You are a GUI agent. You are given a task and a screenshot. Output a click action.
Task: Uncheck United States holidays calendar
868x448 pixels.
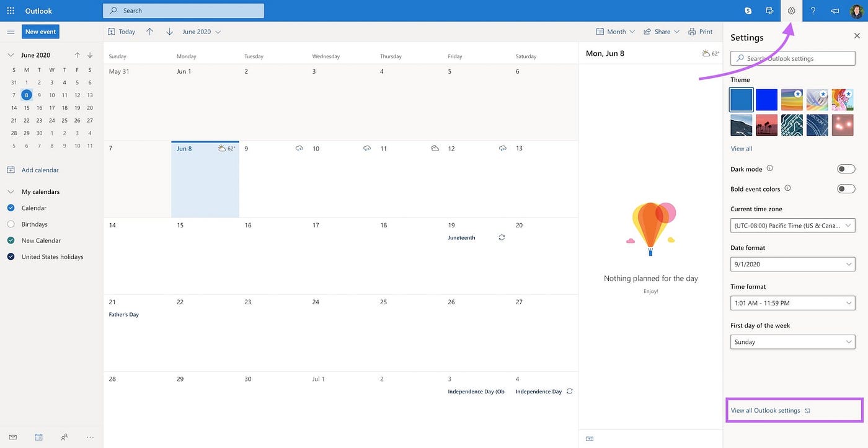click(x=11, y=257)
